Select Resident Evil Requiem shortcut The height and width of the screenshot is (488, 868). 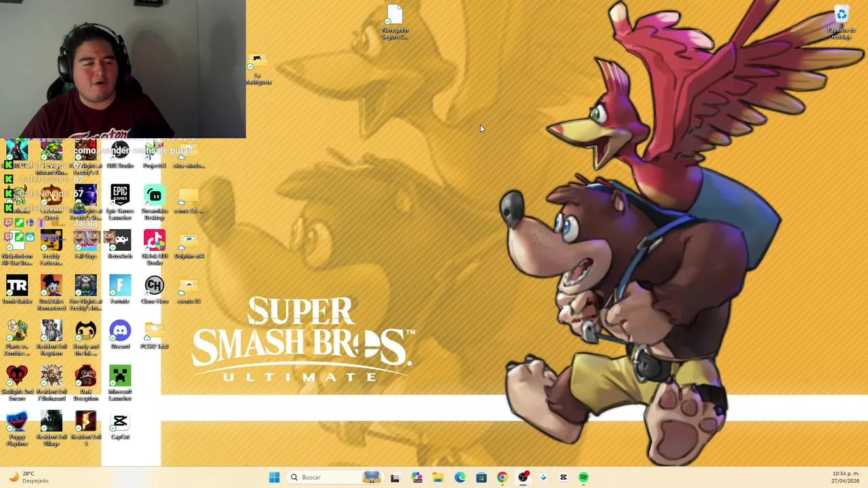(x=52, y=338)
